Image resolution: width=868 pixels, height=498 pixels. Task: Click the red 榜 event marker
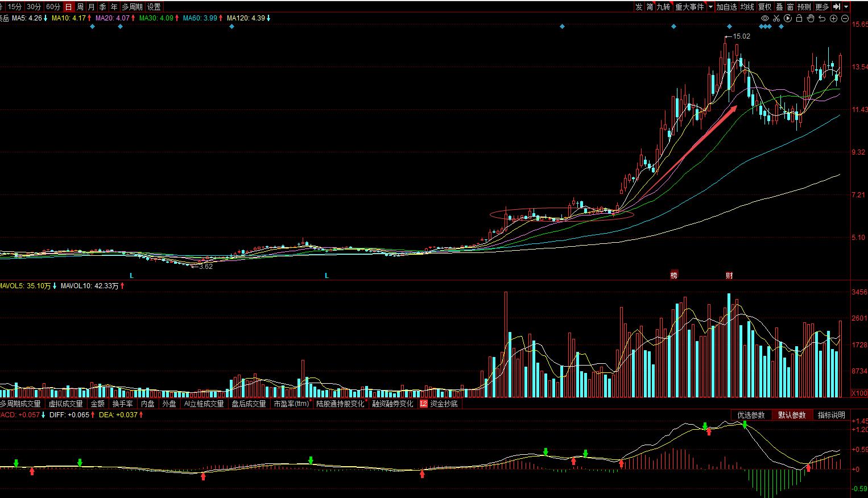[x=674, y=275]
